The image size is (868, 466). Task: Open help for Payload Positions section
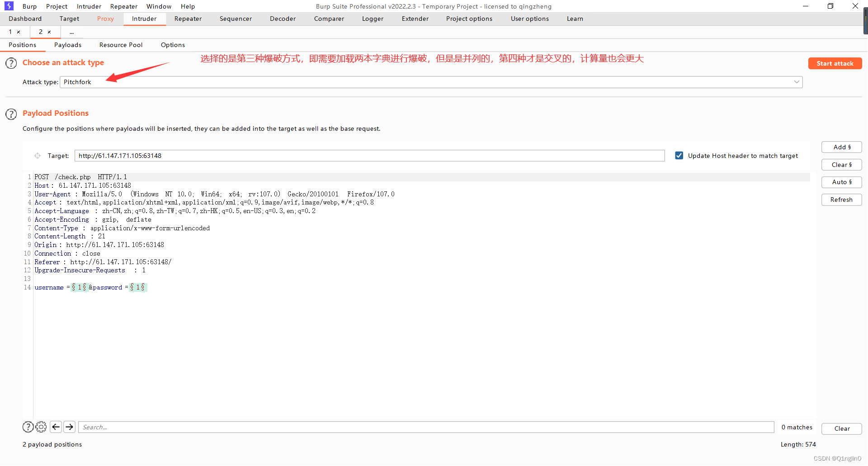click(x=11, y=114)
